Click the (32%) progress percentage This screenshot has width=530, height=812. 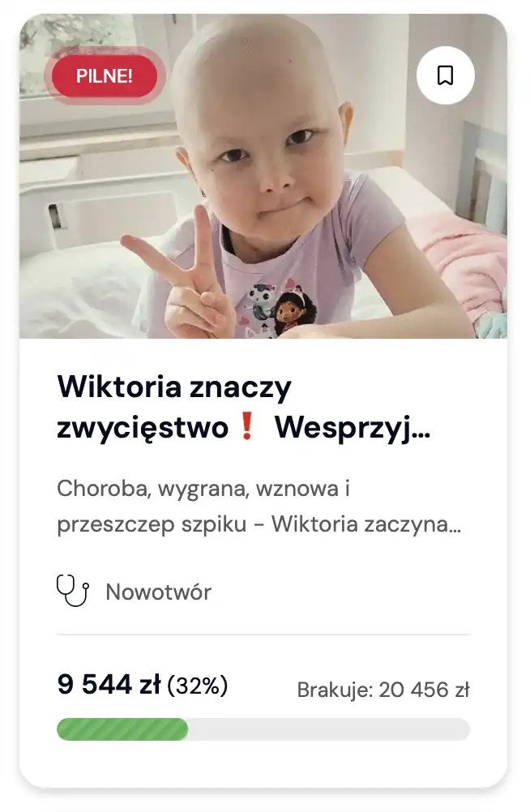198,686
